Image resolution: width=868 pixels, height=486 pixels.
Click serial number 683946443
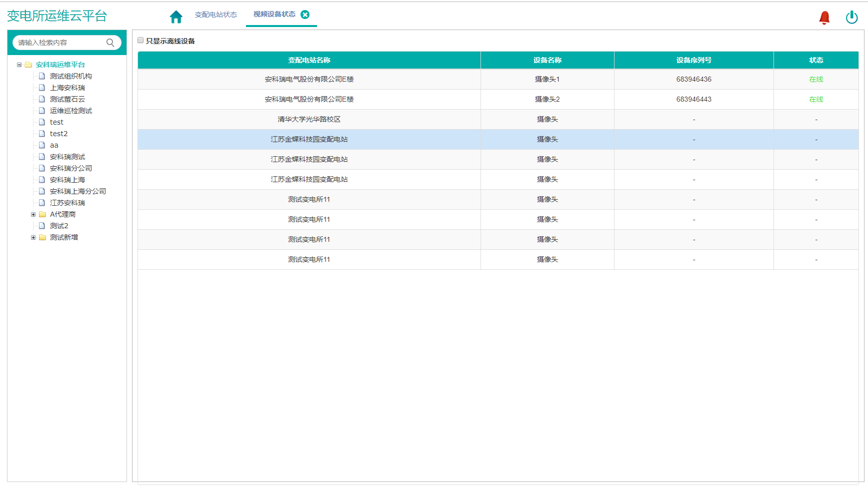tap(694, 99)
